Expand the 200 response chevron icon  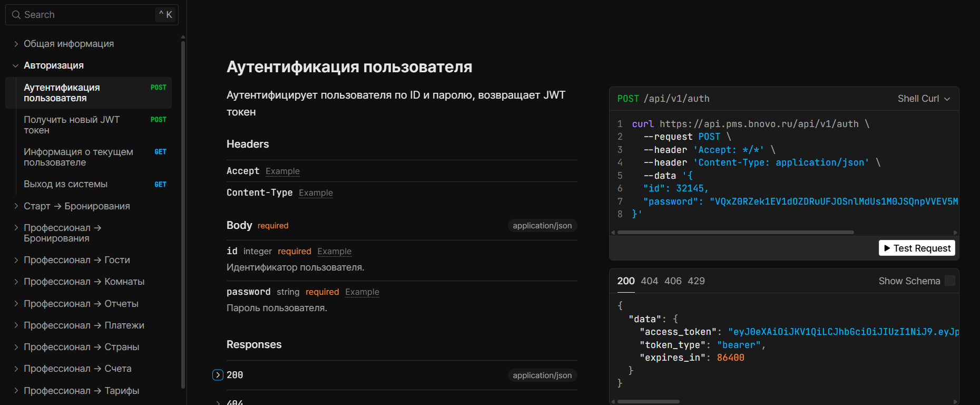click(x=218, y=375)
